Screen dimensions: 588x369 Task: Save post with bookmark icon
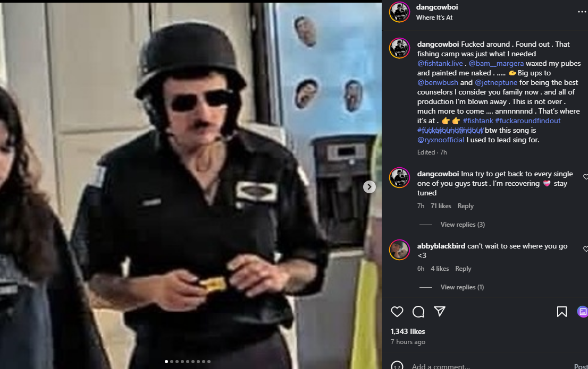pyautogui.click(x=562, y=312)
